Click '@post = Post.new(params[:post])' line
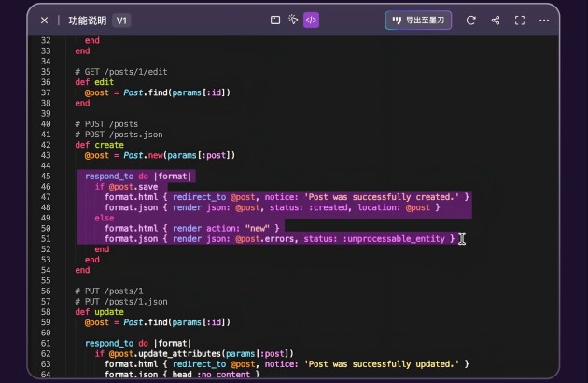This screenshot has width=588, height=383. 160,155
